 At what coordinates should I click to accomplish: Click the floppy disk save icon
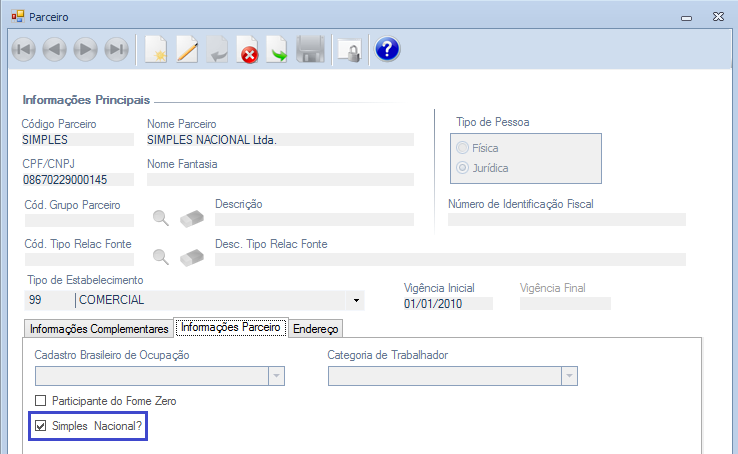[x=310, y=49]
